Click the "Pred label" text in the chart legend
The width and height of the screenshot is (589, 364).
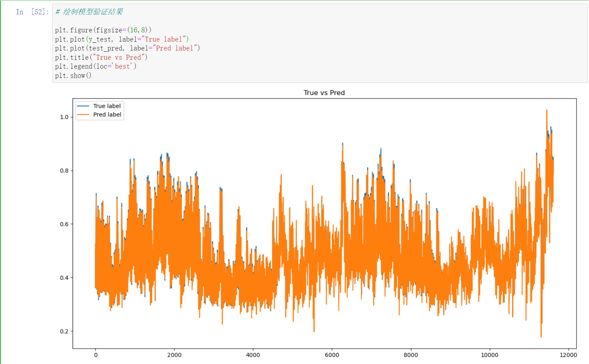pos(107,115)
